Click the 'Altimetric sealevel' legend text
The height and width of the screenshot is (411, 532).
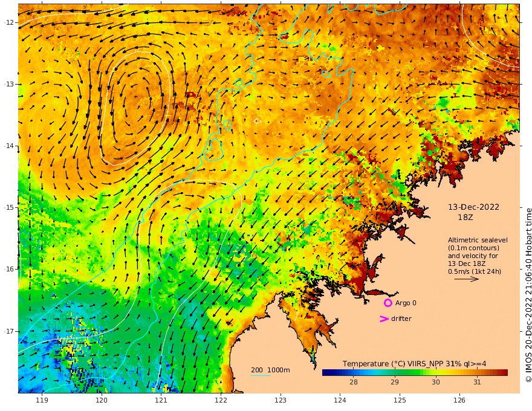point(478,240)
